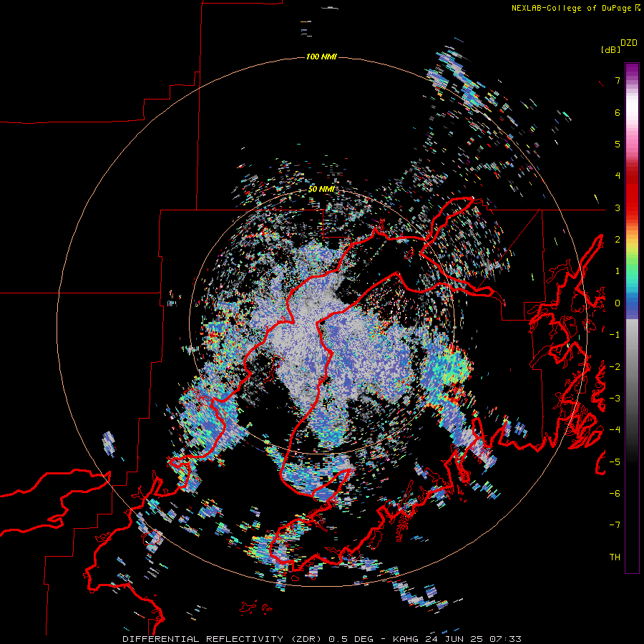644x644 pixels.
Task: Click the legend label -3
Action: (x=615, y=398)
